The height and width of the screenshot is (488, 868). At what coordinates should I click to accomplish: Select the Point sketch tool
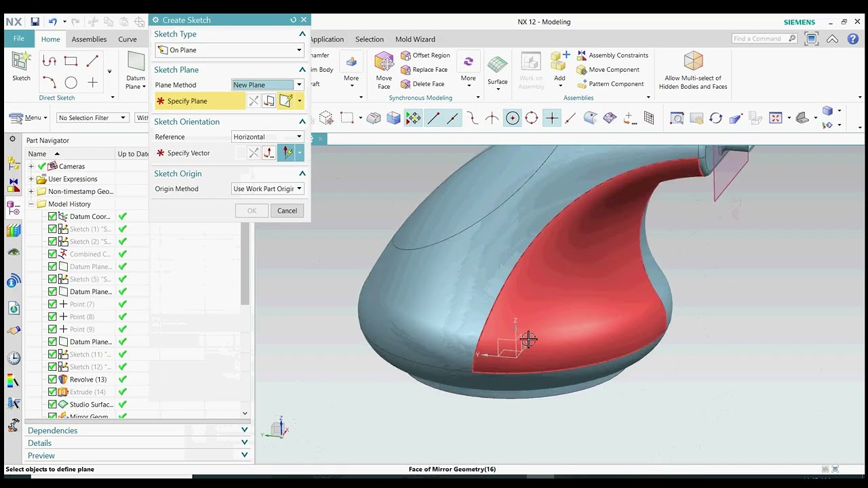click(x=93, y=83)
